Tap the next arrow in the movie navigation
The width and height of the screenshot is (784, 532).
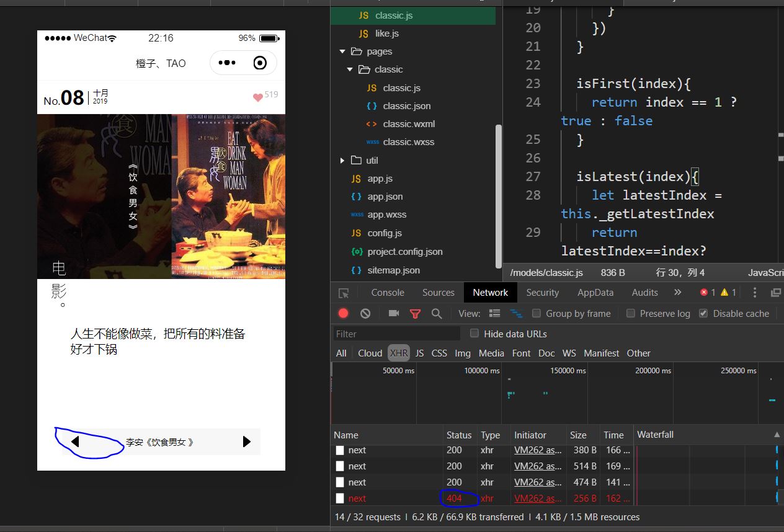(x=246, y=441)
